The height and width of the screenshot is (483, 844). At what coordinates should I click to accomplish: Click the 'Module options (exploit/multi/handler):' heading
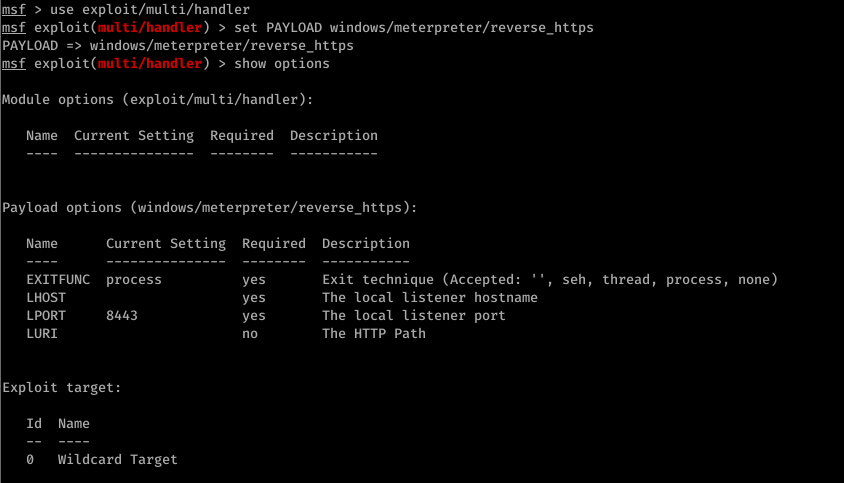[x=158, y=100]
